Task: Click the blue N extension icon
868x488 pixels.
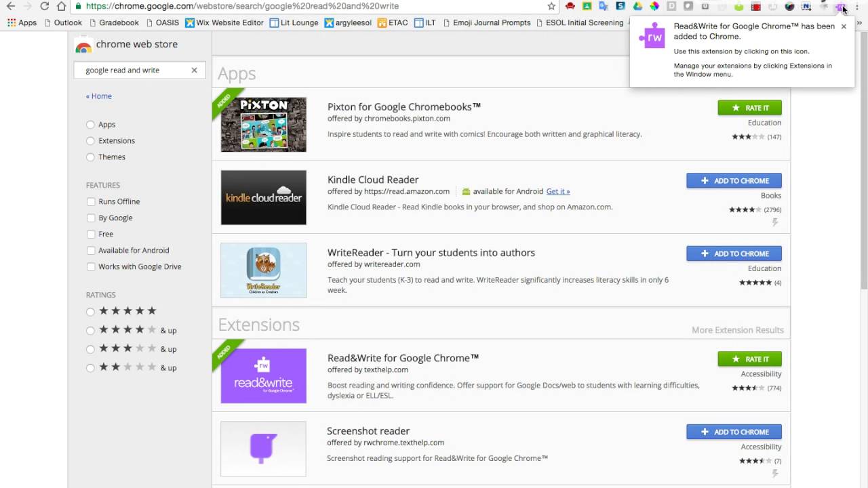Action: 806,7
